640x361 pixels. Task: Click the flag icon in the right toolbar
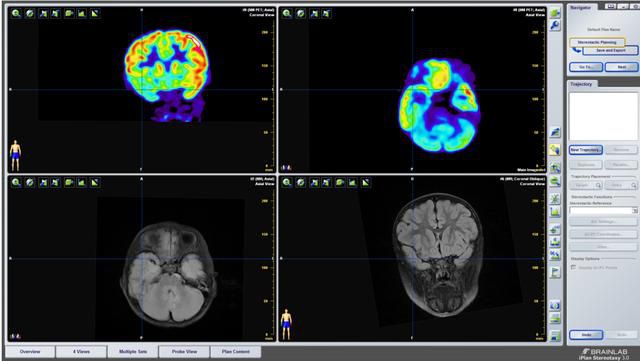(x=555, y=272)
